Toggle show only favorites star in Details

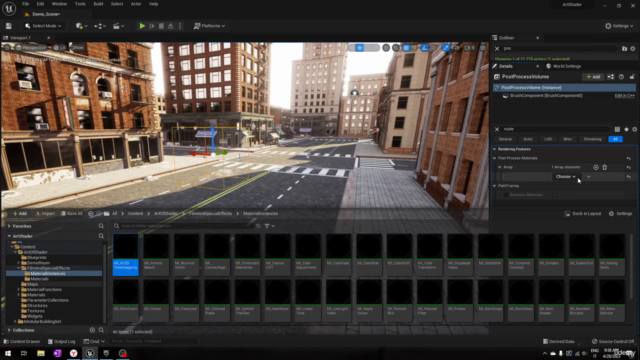(626, 129)
